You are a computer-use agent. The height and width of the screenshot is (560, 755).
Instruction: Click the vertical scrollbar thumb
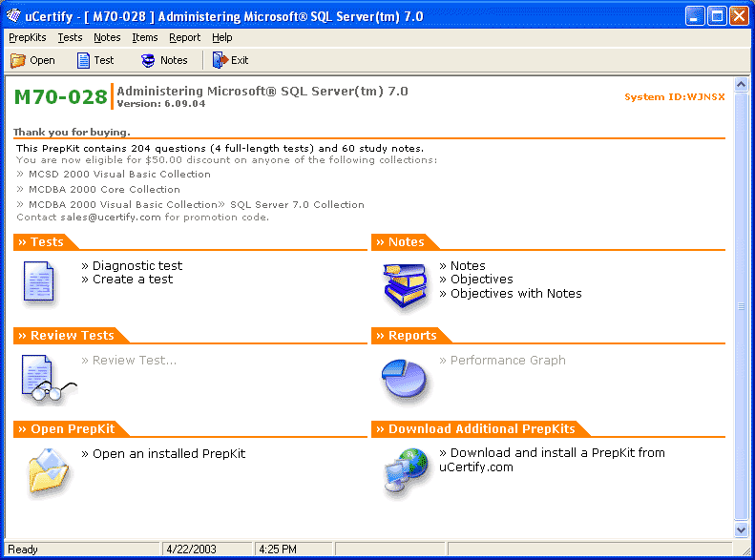coord(741,306)
